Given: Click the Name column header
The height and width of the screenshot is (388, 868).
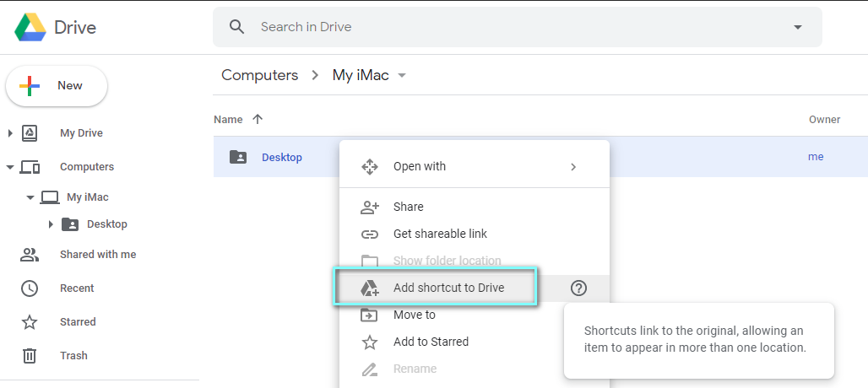Looking at the screenshot, I should pos(228,120).
